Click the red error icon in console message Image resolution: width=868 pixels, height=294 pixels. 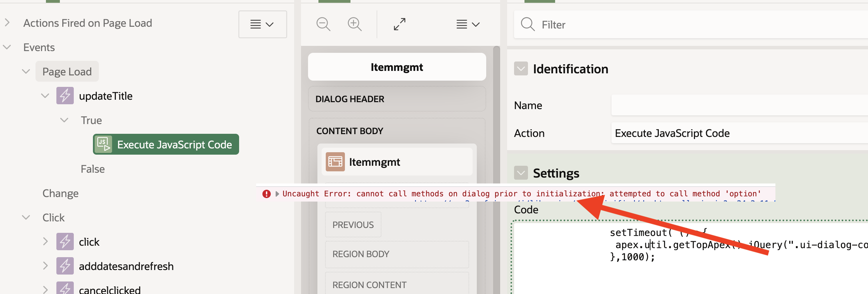(x=267, y=194)
